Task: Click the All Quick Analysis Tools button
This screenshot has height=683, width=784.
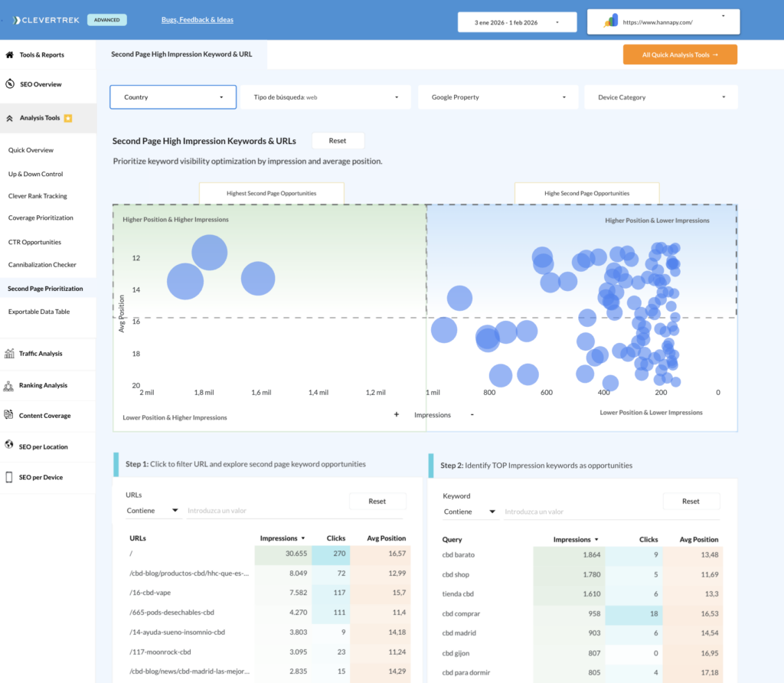Action: point(680,55)
